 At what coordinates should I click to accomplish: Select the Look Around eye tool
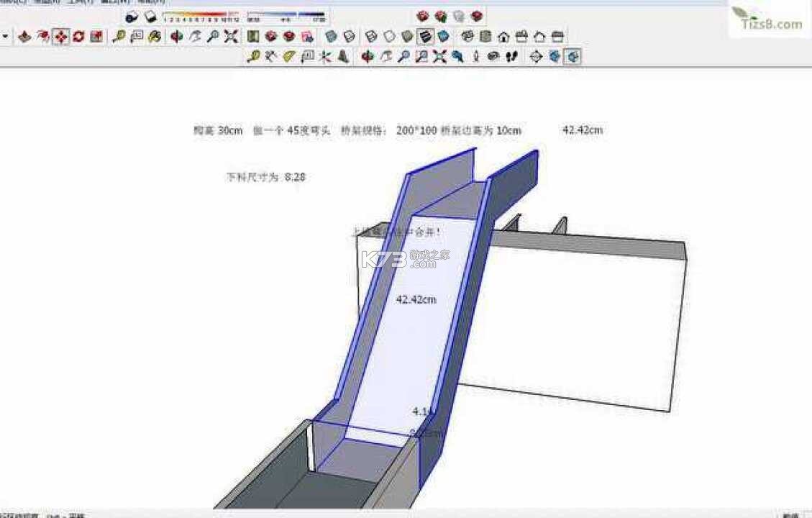pyautogui.click(x=493, y=56)
